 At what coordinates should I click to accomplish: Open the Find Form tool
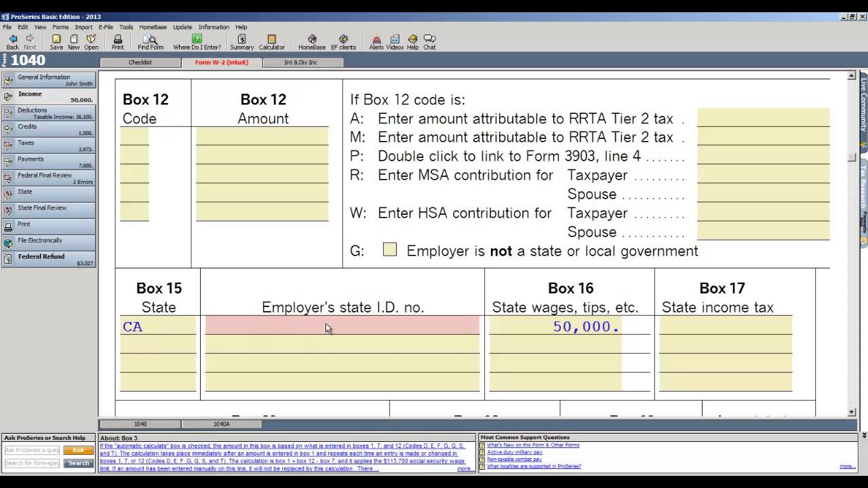click(151, 42)
